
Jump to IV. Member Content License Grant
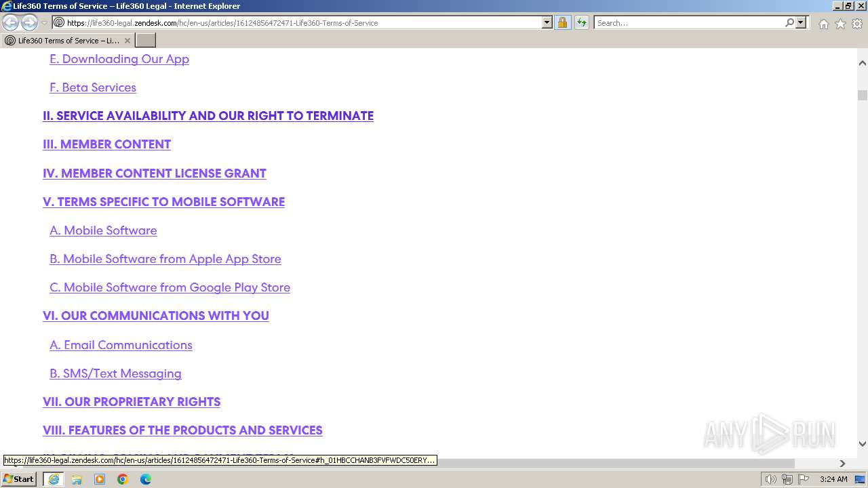pos(155,174)
